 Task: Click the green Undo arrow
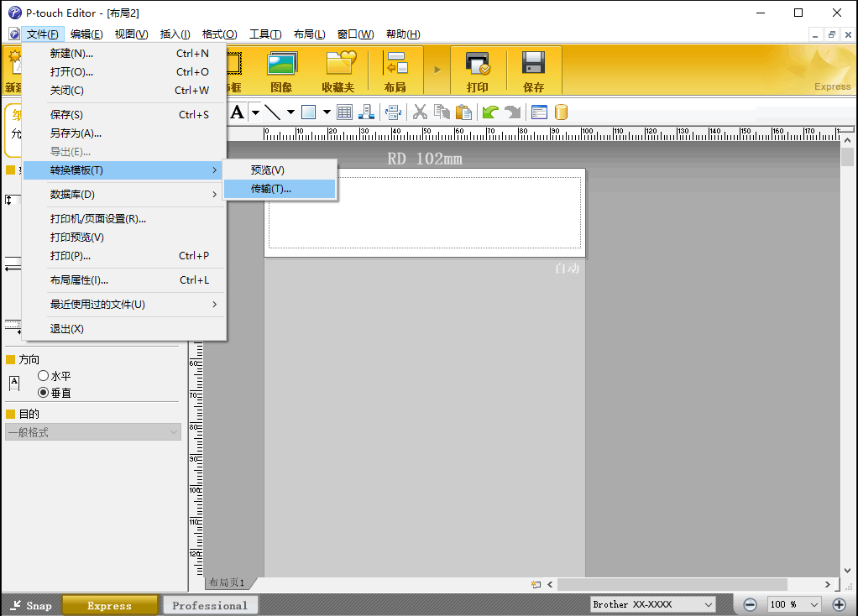[x=490, y=112]
